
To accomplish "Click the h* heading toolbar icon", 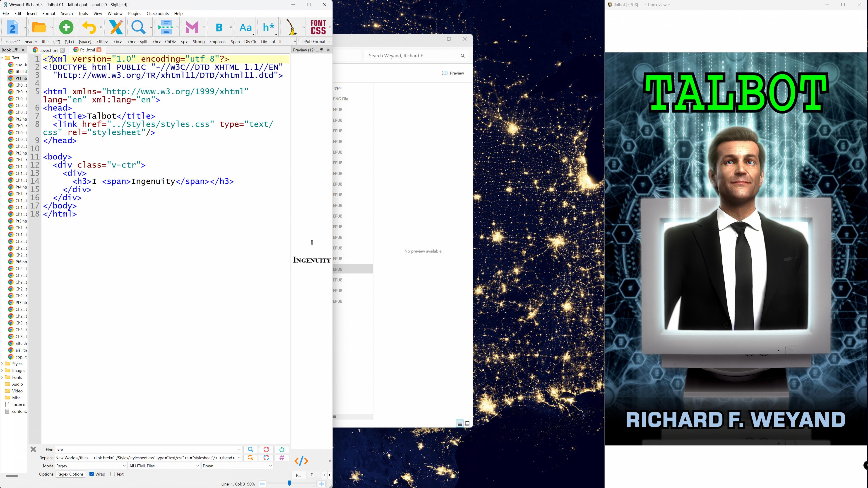I will (268, 27).
